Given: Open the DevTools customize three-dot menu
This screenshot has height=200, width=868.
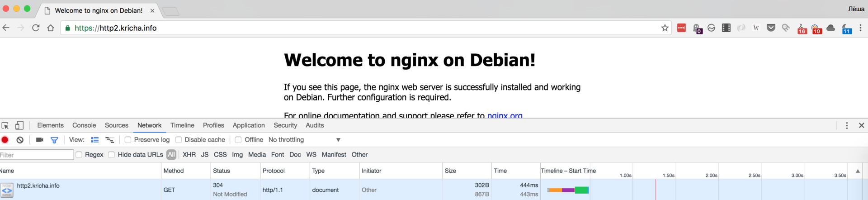Looking at the screenshot, I should (x=847, y=125).
